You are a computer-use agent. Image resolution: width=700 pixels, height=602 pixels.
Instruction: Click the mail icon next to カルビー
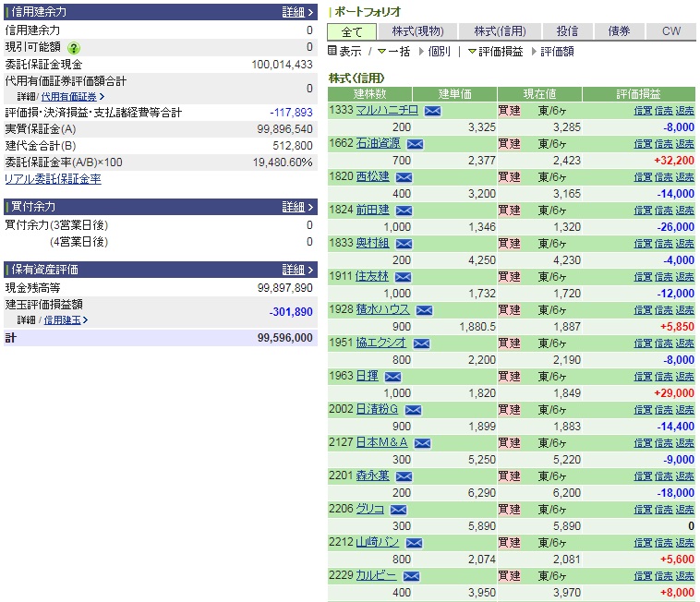click(411, 576)
